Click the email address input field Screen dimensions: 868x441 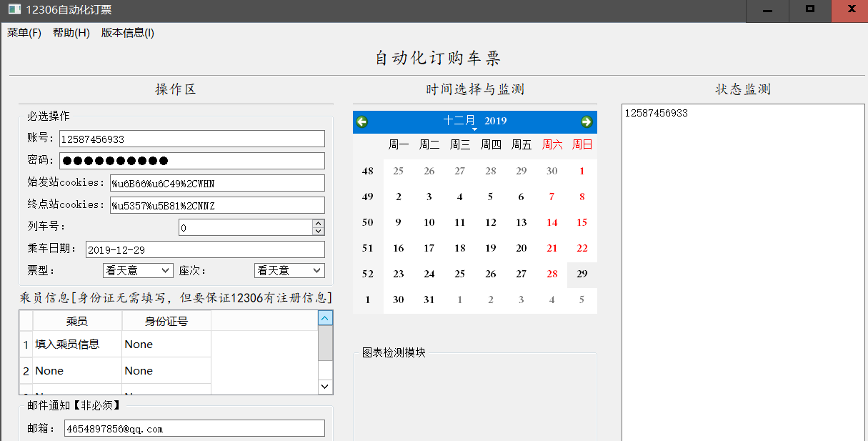click(194, 429)
